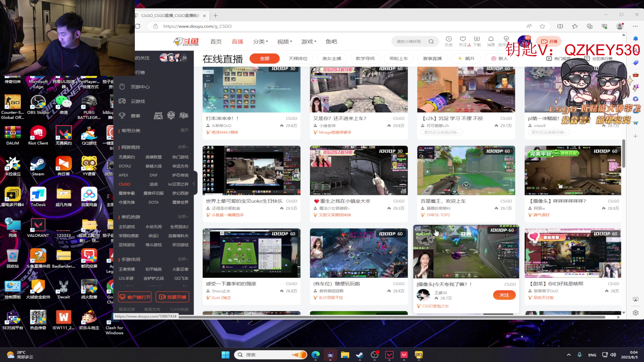Select the 赛事直播 filter tab
The height and width of the screenshot is (362, 644).
tap(432, 59)
